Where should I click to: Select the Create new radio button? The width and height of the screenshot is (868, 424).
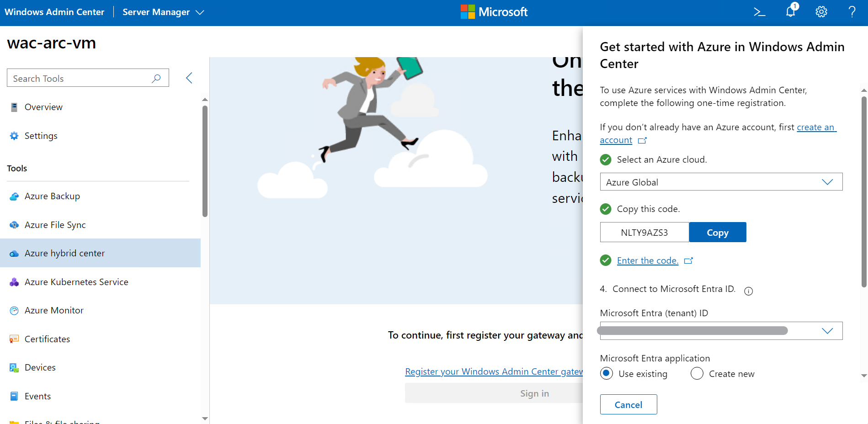697,373
